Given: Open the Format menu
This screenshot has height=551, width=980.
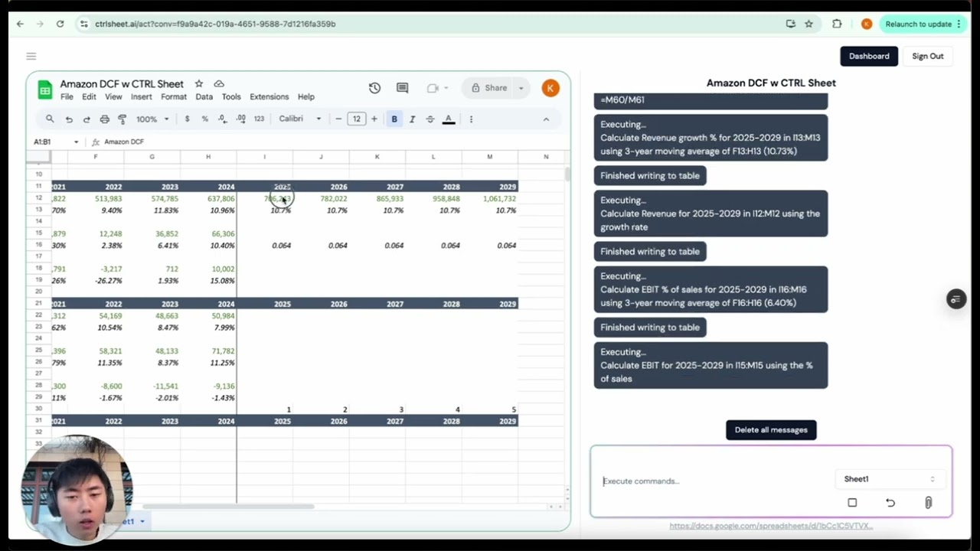Looking at the screenshot, I should click(174, 97).
